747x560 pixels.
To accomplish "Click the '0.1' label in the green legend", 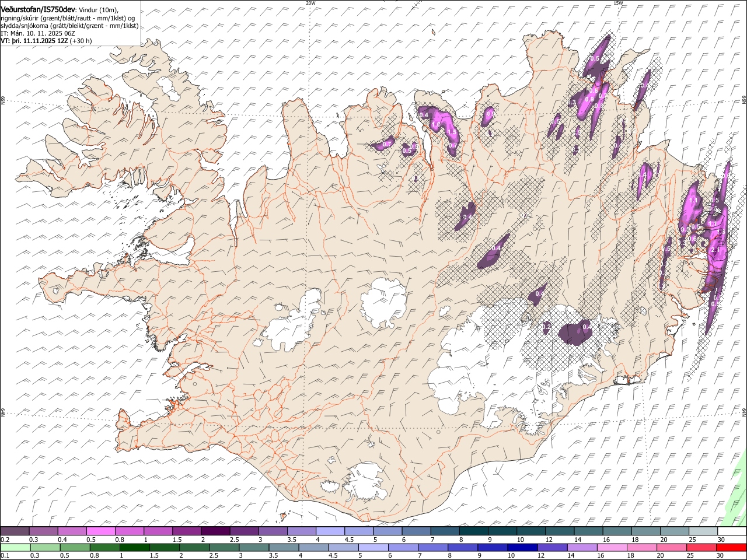I will click(x=5, y=555).
